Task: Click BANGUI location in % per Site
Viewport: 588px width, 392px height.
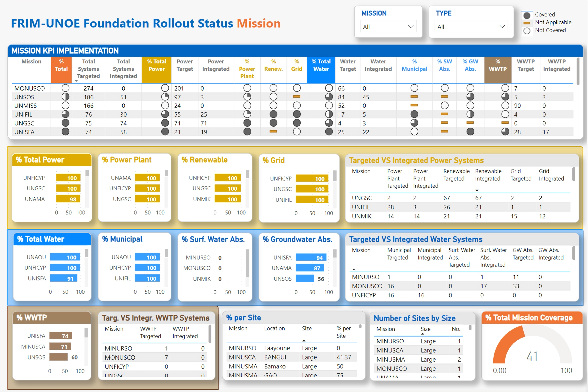Action: (x=275, y=357)
